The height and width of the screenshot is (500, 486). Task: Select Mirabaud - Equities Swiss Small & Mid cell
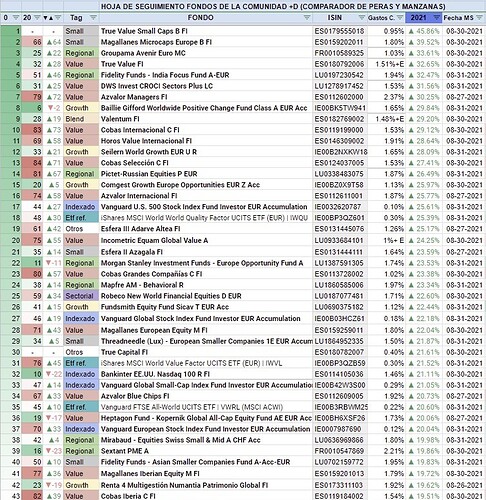(206, 440)
